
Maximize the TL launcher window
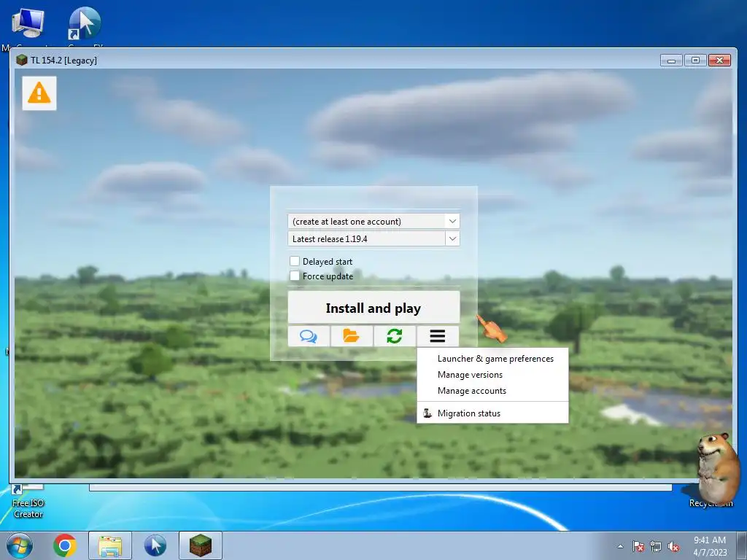pos(695,60)
